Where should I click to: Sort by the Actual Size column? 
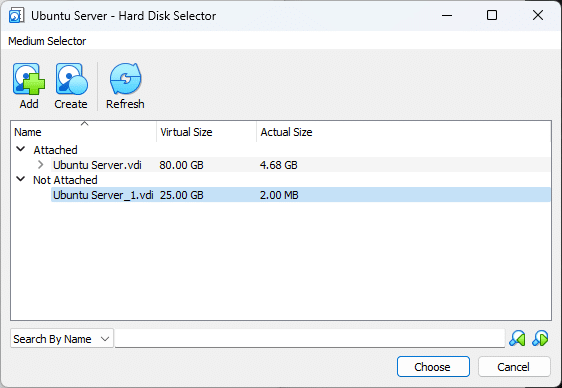tap(404, 132)
